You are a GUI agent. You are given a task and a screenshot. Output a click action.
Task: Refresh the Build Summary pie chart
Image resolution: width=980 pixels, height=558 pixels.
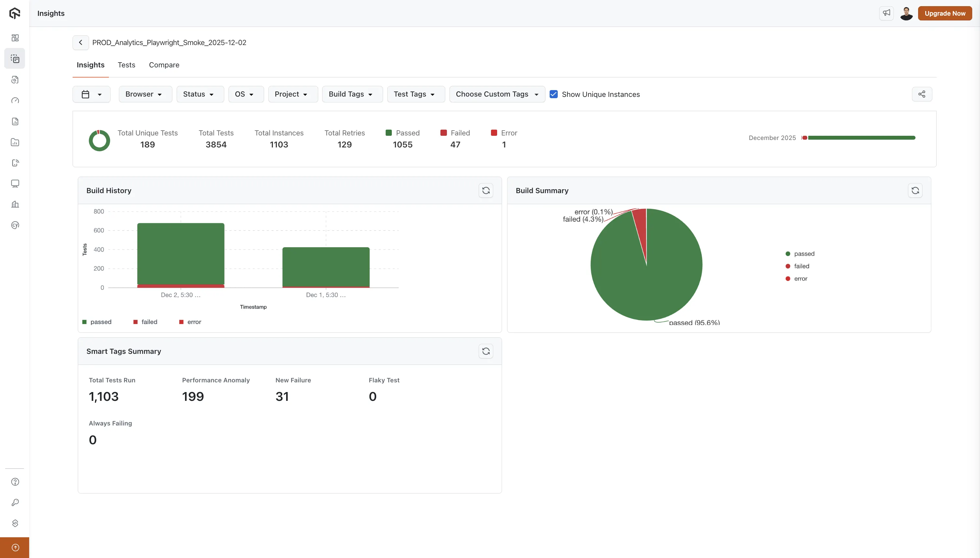pos(916,191)
